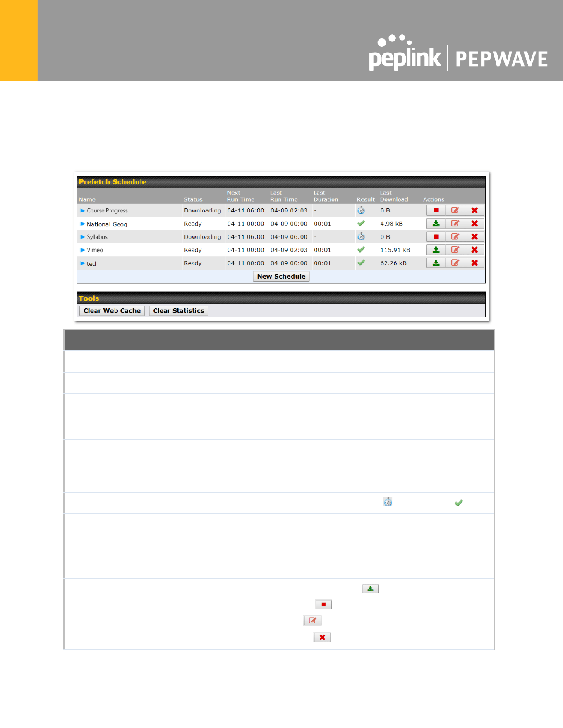Expand the Vimeo schedule row

82,250
